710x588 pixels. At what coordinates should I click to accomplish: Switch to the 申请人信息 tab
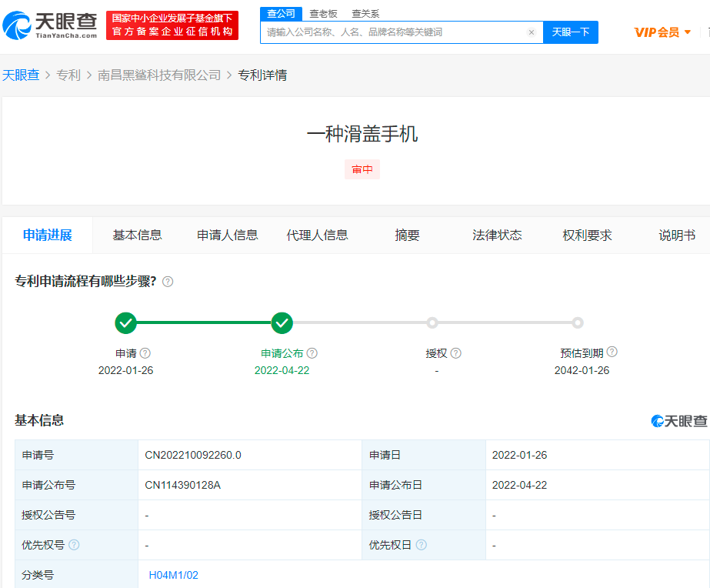coord(228,235)
